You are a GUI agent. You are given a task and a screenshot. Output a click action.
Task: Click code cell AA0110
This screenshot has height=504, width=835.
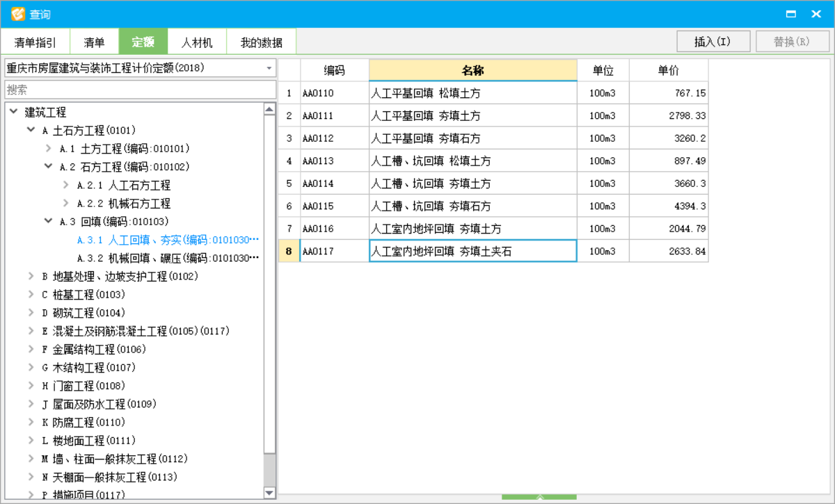335,92
